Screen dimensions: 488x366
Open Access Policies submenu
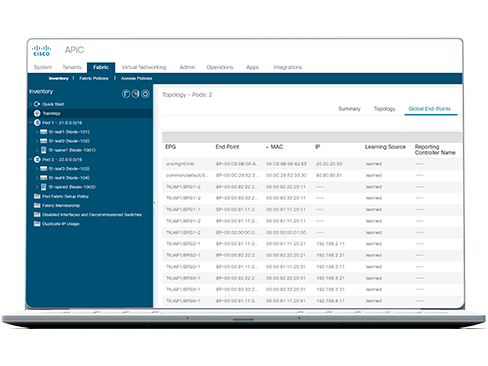click(137, 78)
